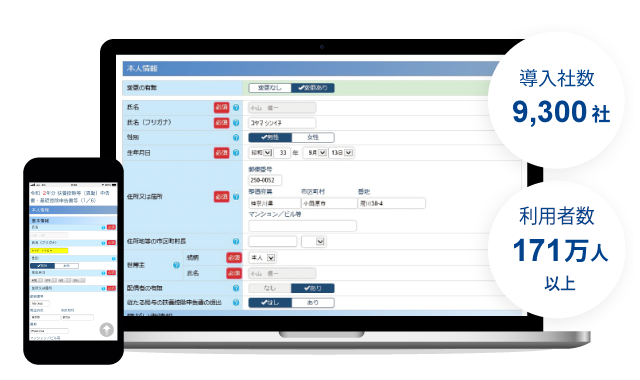The height and width of the screenshot is (380, 640).
Task: Select あり for 配偶者の有無
Action: pyautogui.click(x=313, y=288)
